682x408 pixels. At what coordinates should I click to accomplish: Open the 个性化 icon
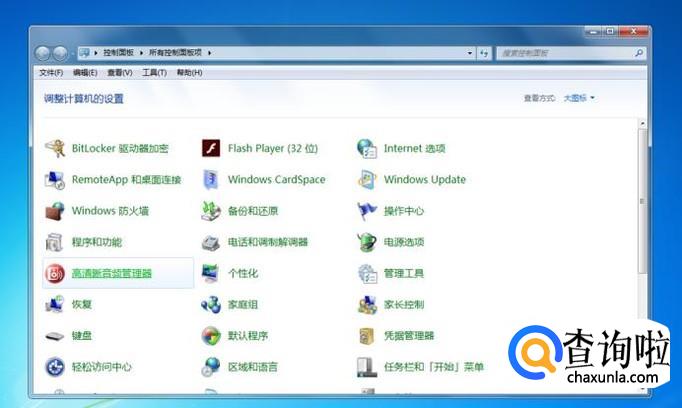click(x=211, y=274)
